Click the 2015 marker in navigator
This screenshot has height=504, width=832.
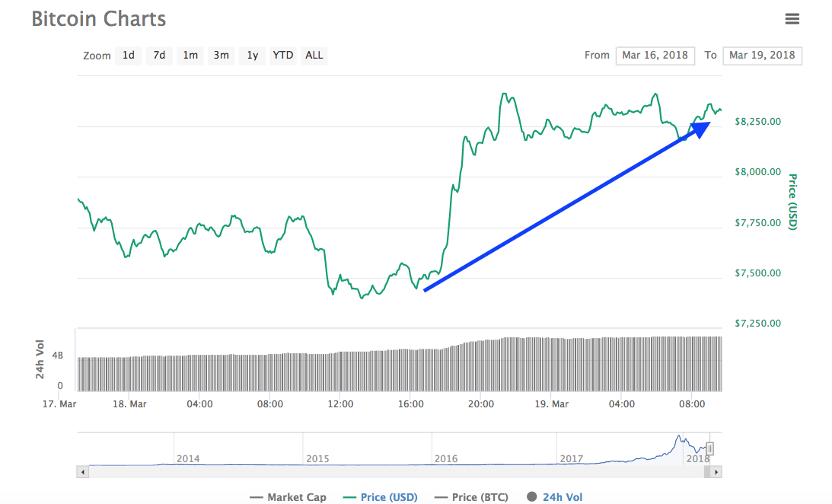[x=317, y=458]
